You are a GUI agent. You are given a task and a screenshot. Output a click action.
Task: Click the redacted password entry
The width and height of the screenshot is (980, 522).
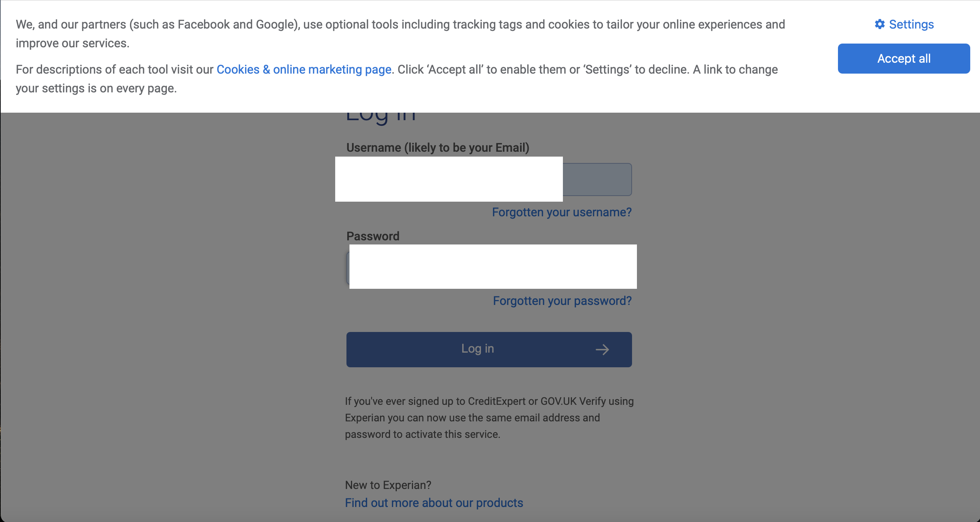(493, 267)
